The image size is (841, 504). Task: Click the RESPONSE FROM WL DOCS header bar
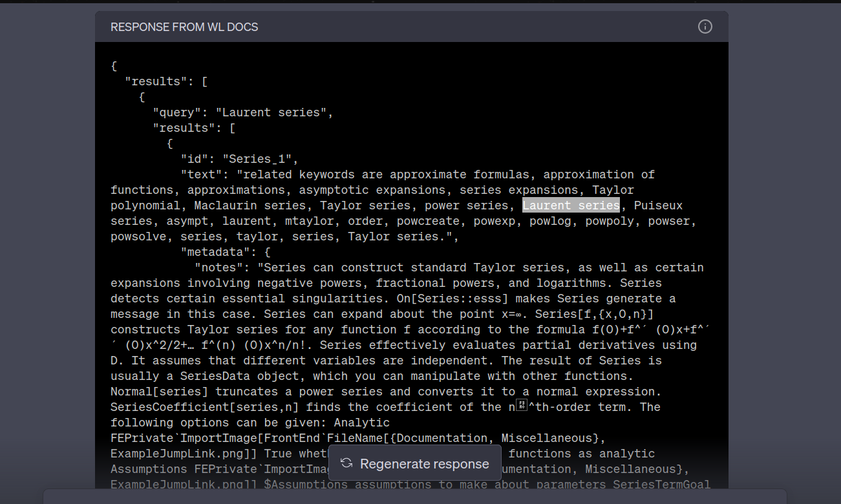(x=184, y=26)
